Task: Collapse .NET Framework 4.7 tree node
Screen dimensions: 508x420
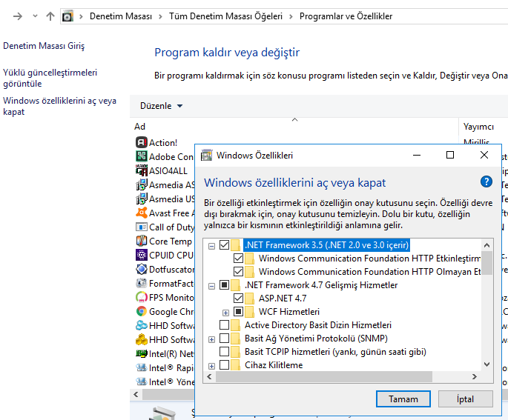Action: [x=211, y=287]
